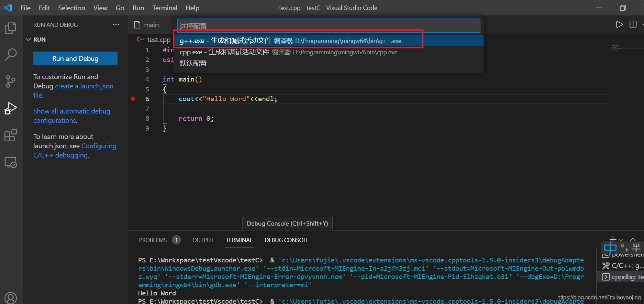
Task: Click the int main() line
Action: [182, 79]
